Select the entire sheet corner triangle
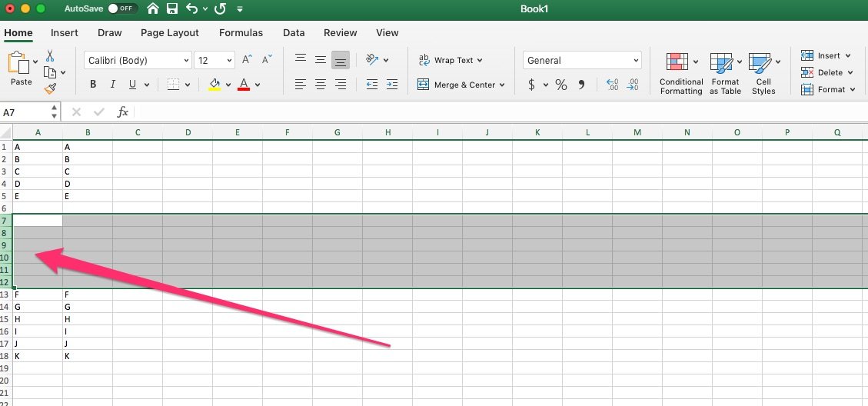 6,133
